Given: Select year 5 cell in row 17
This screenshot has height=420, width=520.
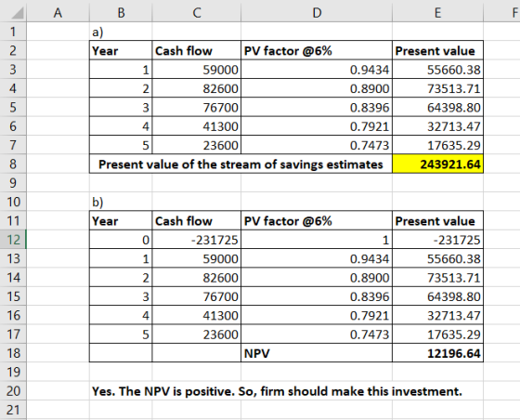Looking at the screenshot, I should 121,335.
